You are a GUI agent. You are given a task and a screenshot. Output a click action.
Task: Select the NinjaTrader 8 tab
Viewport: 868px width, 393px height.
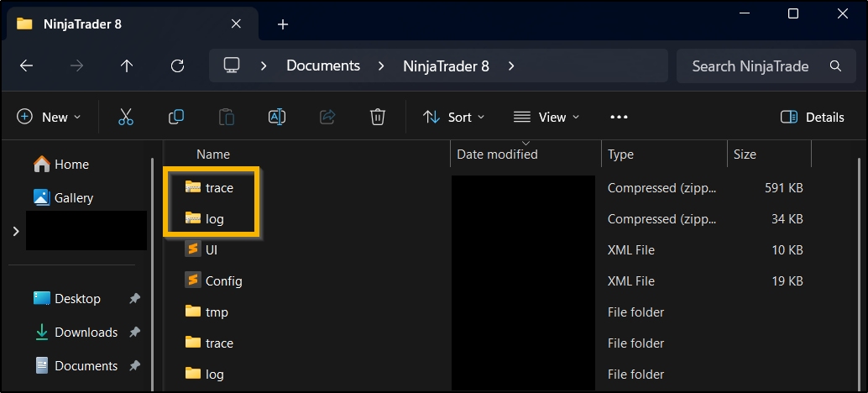click(x=131, y=24)
